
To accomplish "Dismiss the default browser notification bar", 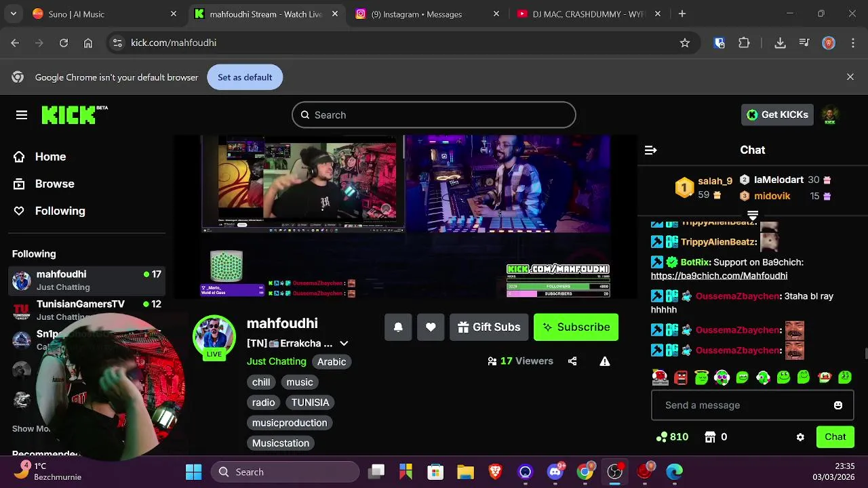I will click(x=850, y=77).
